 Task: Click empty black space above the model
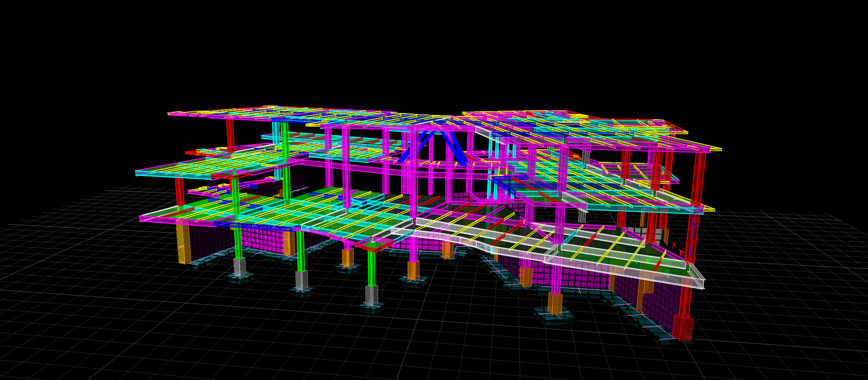point(423,47)
